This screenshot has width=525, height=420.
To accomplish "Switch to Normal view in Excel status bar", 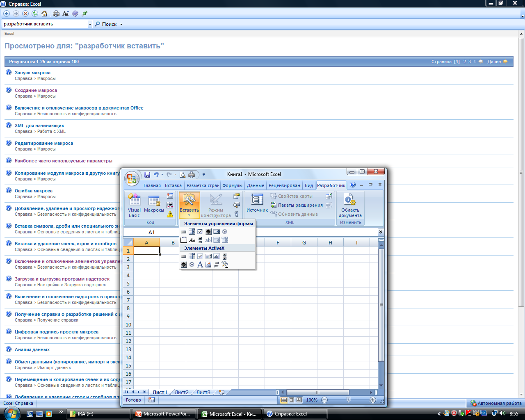I will [284, 400].
